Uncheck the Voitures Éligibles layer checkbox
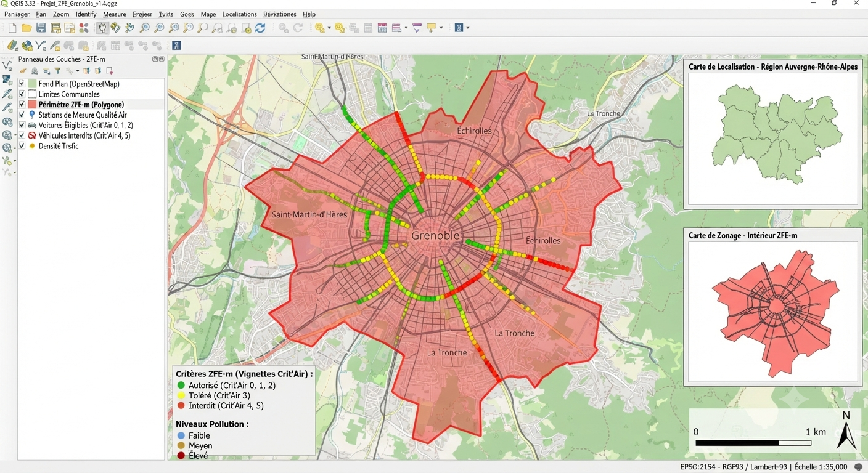This screenshot has width=868, height=473. tap(22, 125)
